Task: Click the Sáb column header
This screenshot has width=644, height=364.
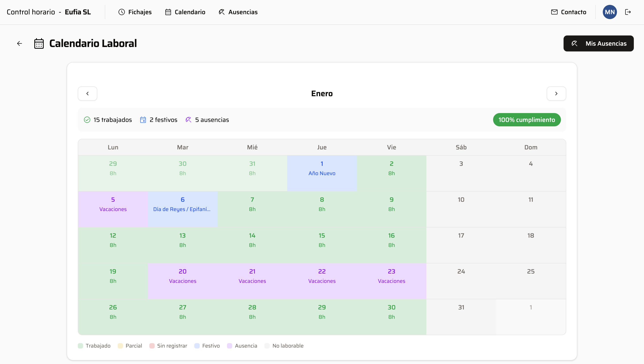Action: pos(461,147)
